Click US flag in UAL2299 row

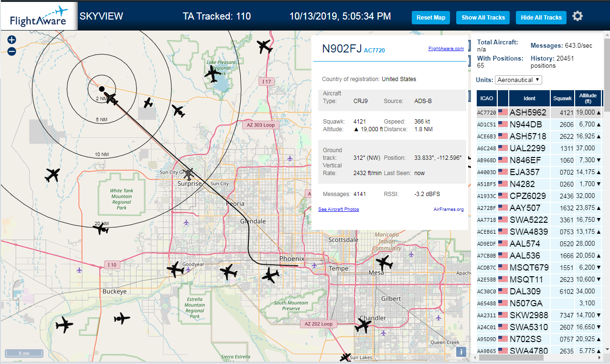[x=503, y=148]
